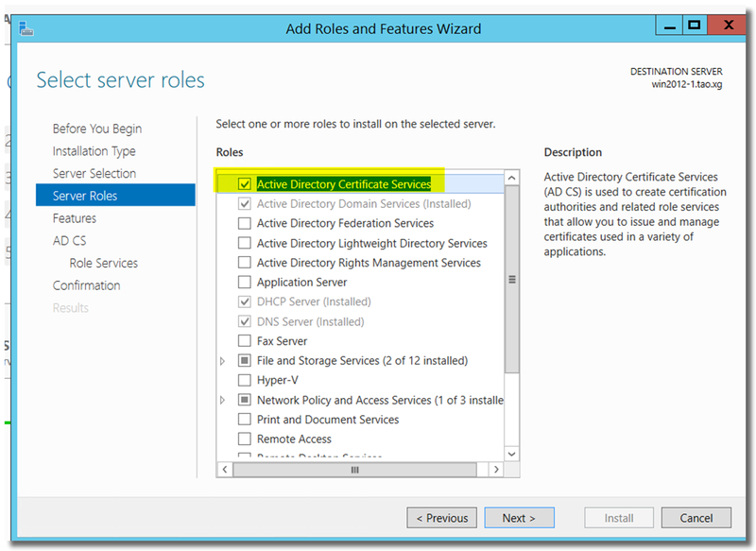Screen dimensions: 756x551
Task: Maximize the wizard window
Action: (695, 26)
